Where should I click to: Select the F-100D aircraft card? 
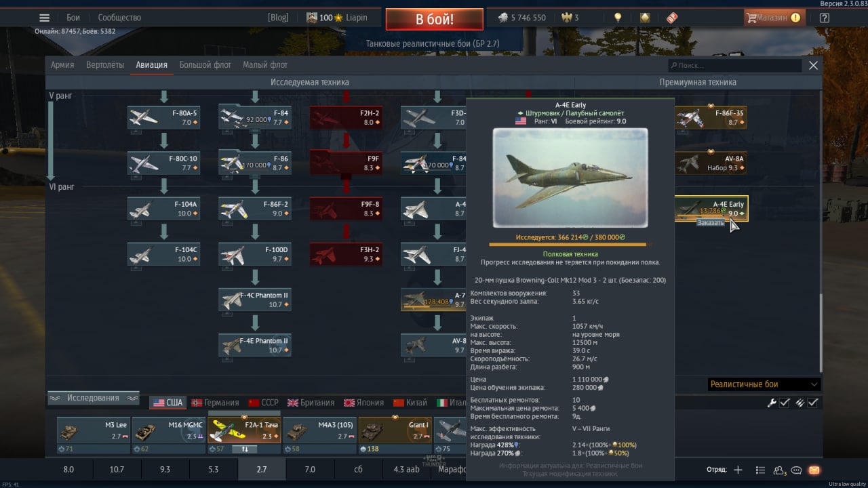point(255,253)
